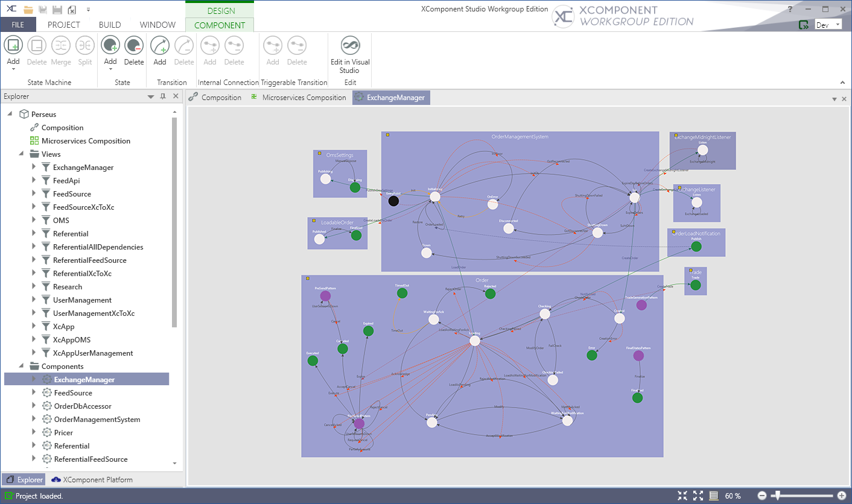The width and height of the screenshot is (852, 504).
Task: Switch to the PROJECT ribbon tab
Action: 64,25
